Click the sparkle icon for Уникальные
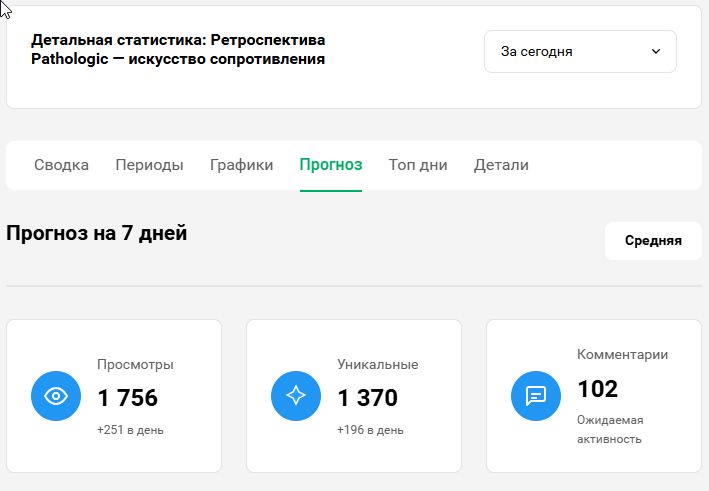709x491 pixels. click(x=296, y=396)
